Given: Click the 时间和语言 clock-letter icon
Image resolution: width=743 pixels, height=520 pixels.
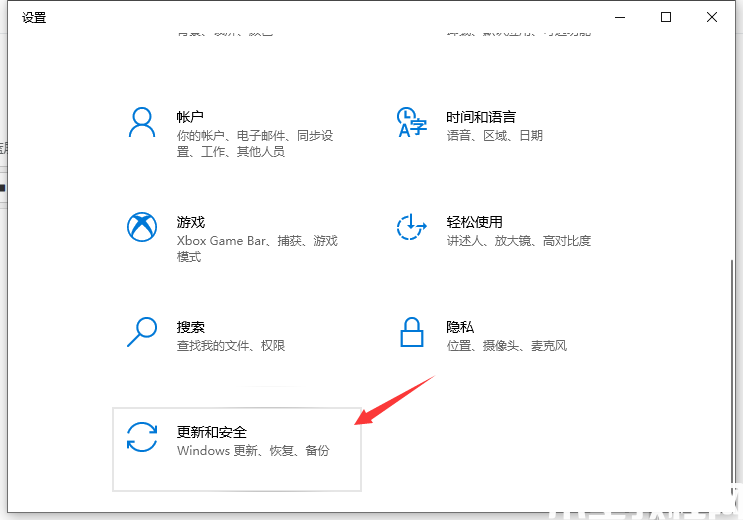Looking at the screenshot, I should click(x=411, y=122).
